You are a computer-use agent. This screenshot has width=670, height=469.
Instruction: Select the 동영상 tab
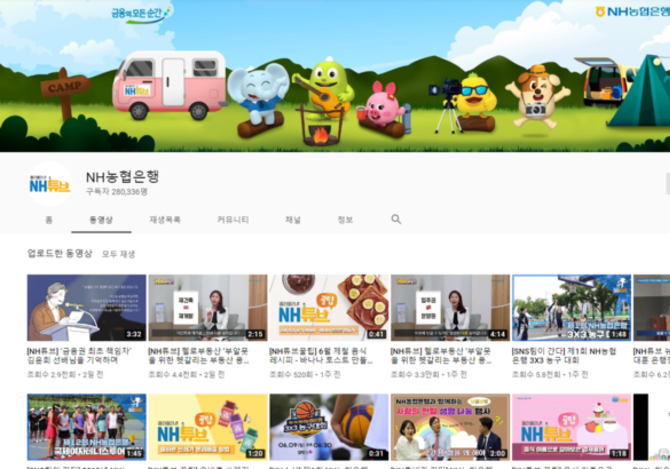[x=101, y=220]
